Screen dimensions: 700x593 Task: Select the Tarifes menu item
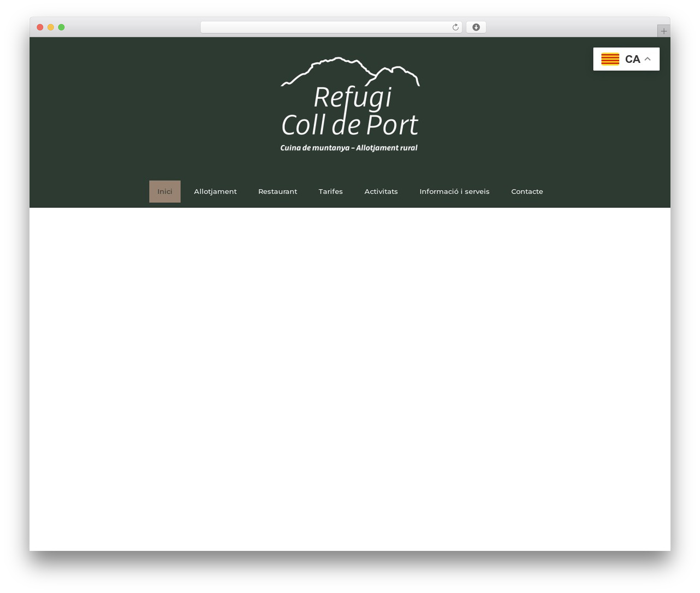point(331,191)
